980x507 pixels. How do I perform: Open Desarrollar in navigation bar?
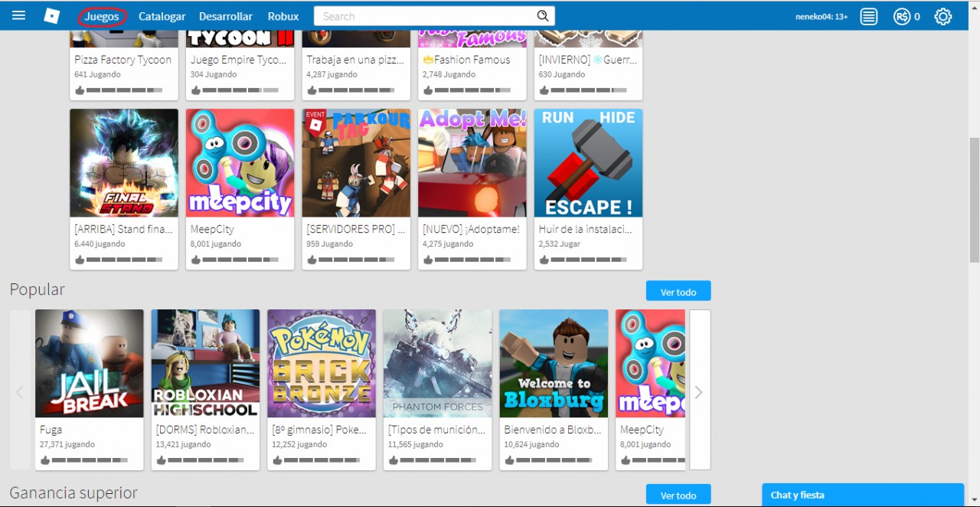coord(226,16)
